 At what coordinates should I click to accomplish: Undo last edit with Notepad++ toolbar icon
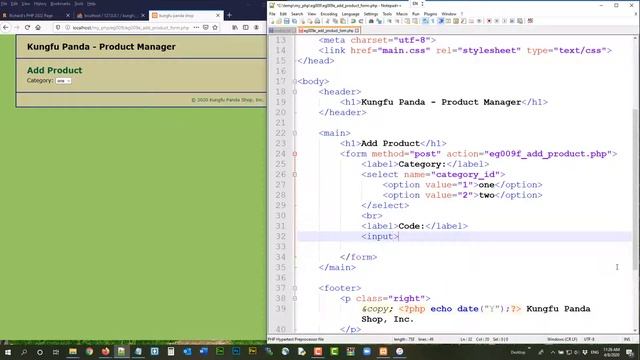point(353,21)
